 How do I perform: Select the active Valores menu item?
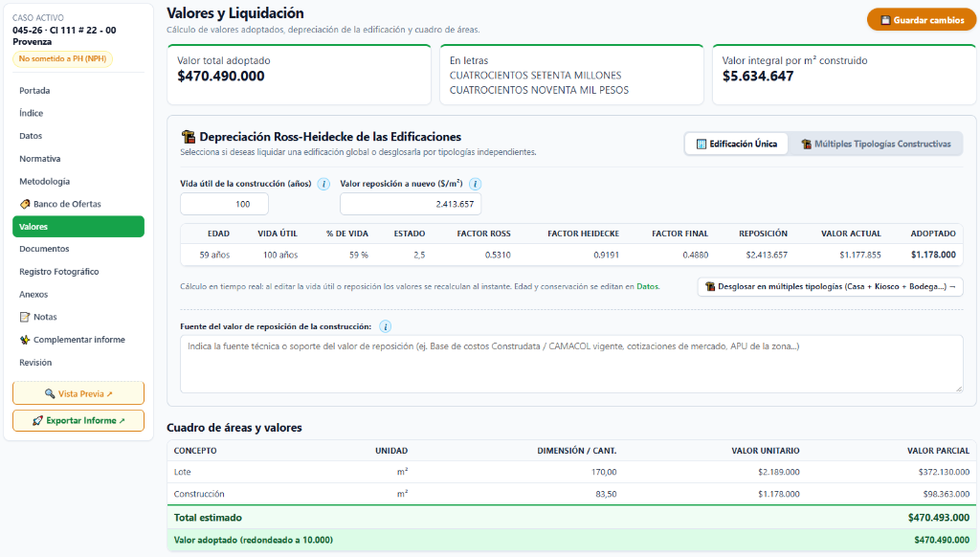pos(78,226)
